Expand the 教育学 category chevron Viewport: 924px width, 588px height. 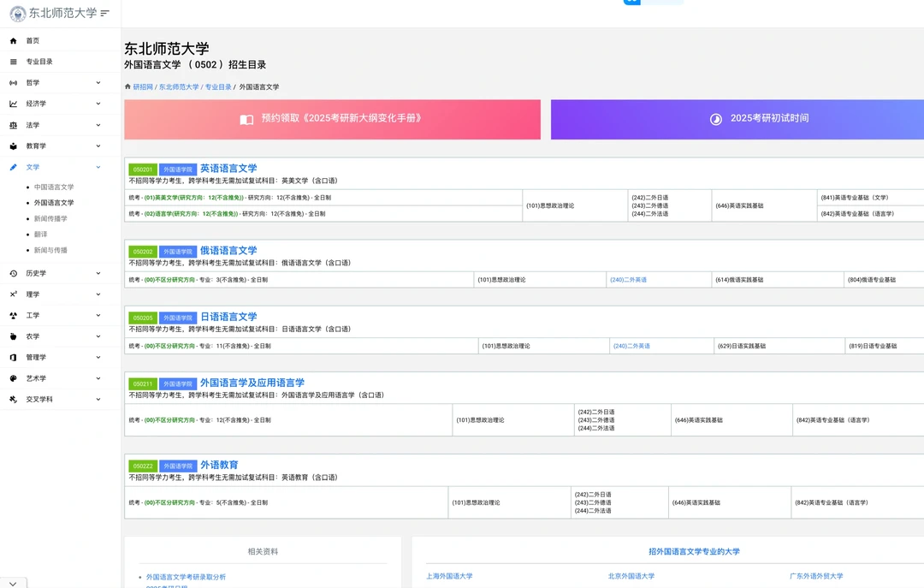[x=98, y=146]
